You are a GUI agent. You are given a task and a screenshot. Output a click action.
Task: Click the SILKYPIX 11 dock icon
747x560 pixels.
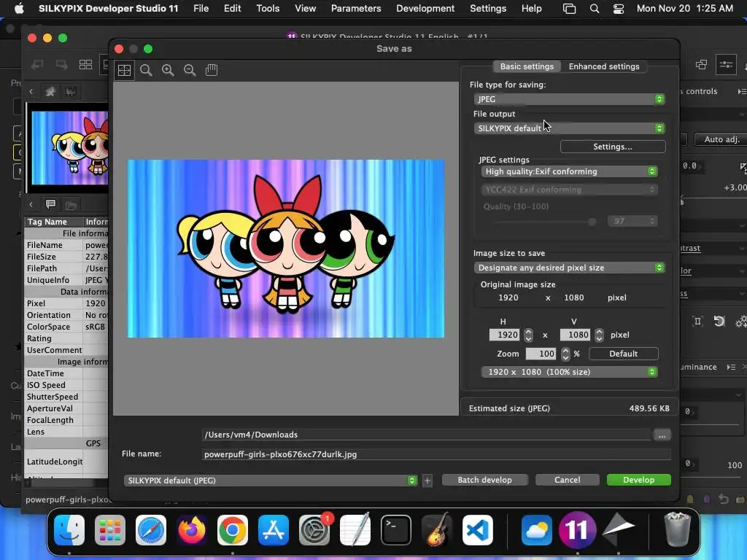click(577, 530)
